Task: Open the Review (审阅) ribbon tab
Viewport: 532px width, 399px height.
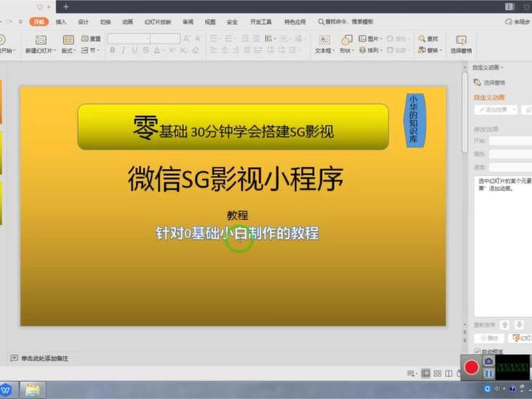Action: [188, 22]
